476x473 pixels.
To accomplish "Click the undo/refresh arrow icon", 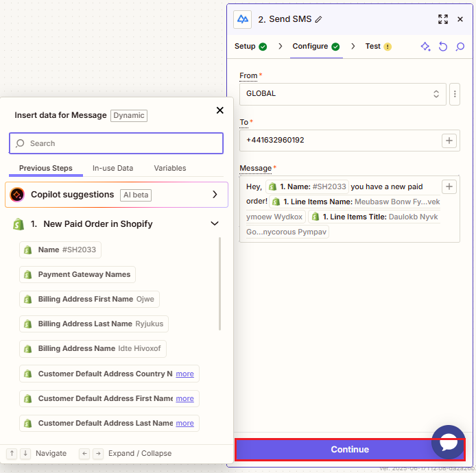I will coord(443,47).
